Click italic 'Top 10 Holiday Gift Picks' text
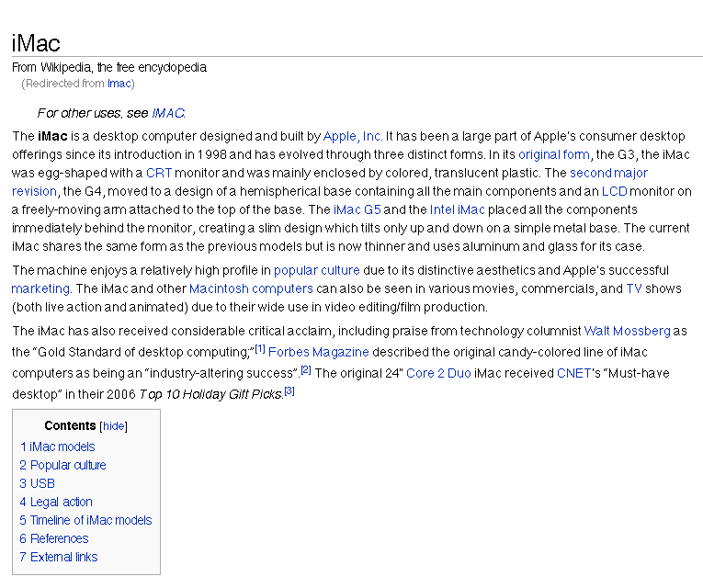Image resolution: width=703 pixels, height=588 pixels. [x=210, y=394]
